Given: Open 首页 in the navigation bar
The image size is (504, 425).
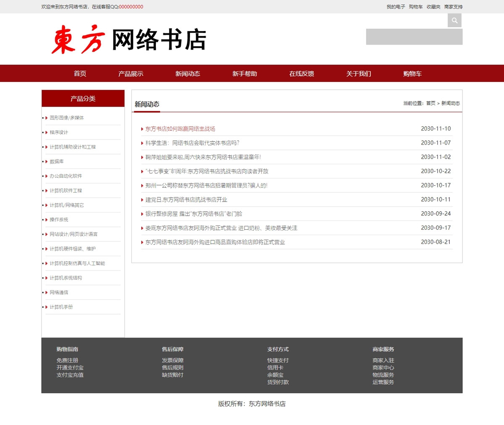Looking at the screenshot, I should tap(80, 73).
